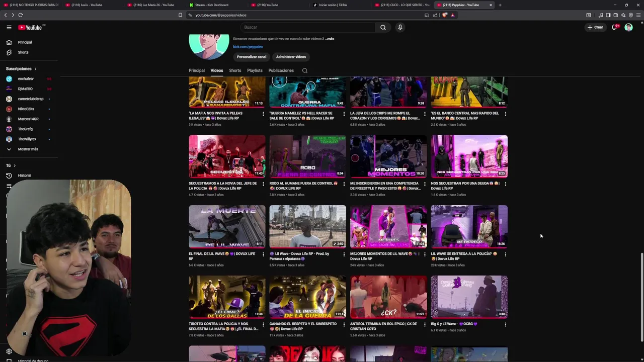Open ROBO AL HUMANE thumbnail

[307, 156]
